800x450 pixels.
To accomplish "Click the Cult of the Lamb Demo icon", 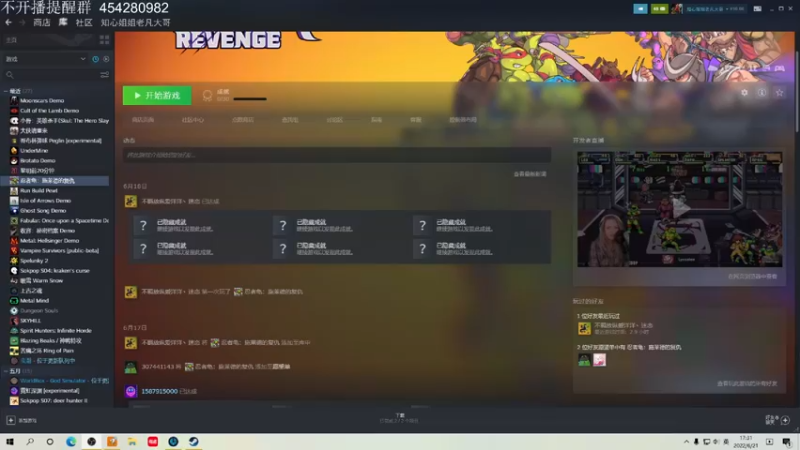I will point(14,111).
